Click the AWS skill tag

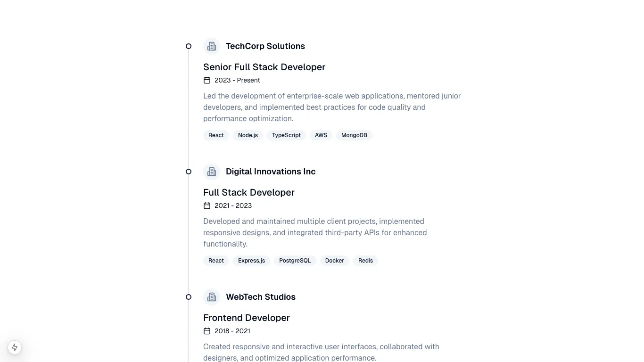point(321,135)
